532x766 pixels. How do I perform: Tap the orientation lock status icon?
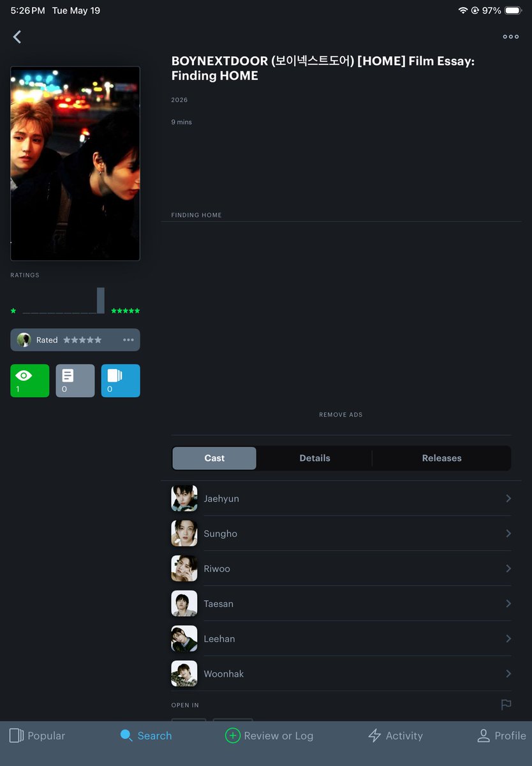coord(475,11)
